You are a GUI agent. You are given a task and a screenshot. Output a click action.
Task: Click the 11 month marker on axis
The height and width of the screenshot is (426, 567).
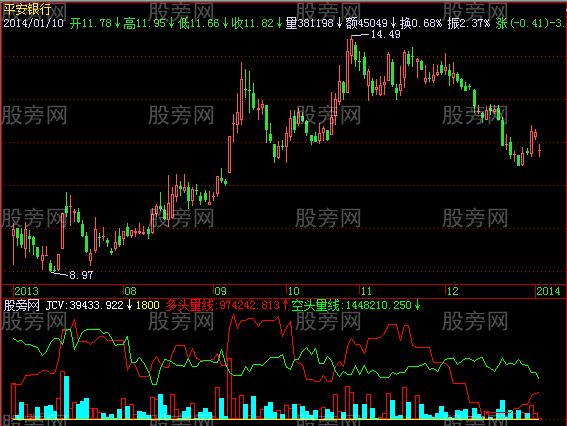point(366,291)
